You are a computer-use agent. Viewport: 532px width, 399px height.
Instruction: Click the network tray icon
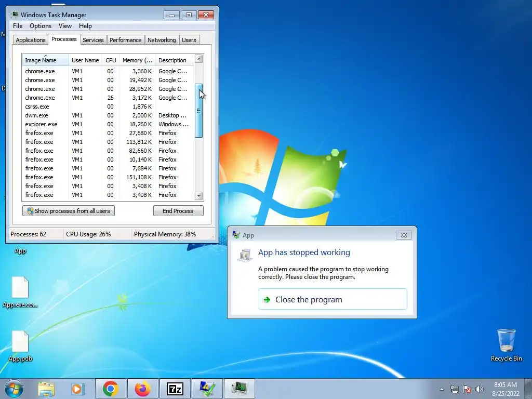tap(454, 389)
